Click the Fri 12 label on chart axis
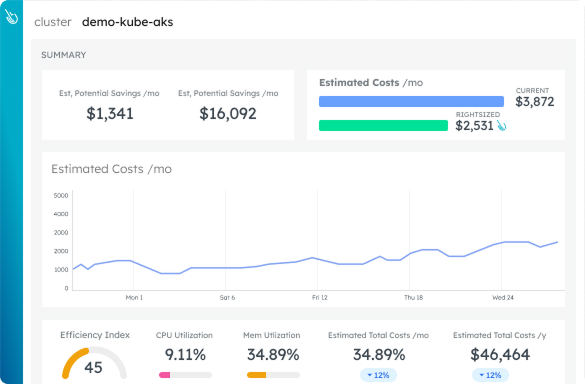The image size is (585, 384). [320, 297]
